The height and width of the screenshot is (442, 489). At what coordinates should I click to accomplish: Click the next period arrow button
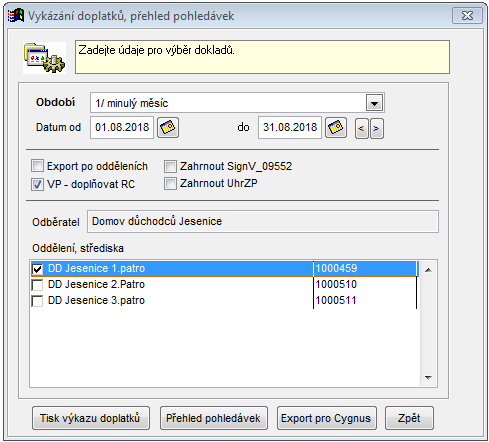coord(377,128)
